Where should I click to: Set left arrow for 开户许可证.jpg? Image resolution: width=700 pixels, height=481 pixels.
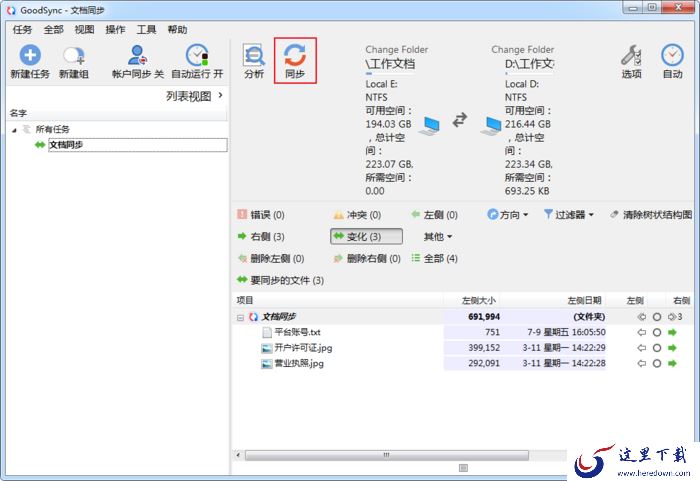(x=642, y=348)
